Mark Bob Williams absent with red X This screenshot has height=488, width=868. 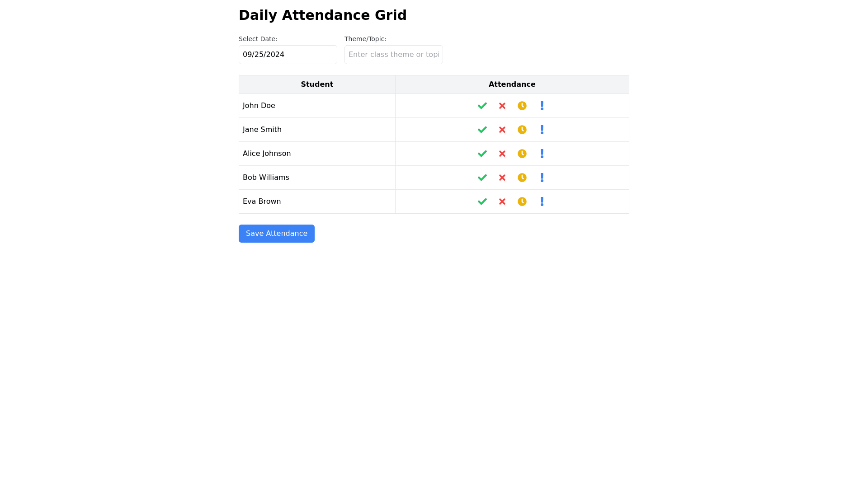502,178
